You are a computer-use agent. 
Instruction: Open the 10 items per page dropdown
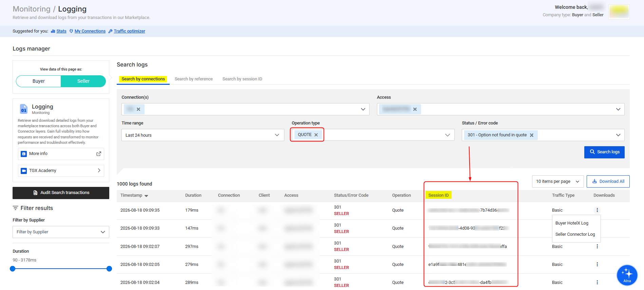pos(558,181)
